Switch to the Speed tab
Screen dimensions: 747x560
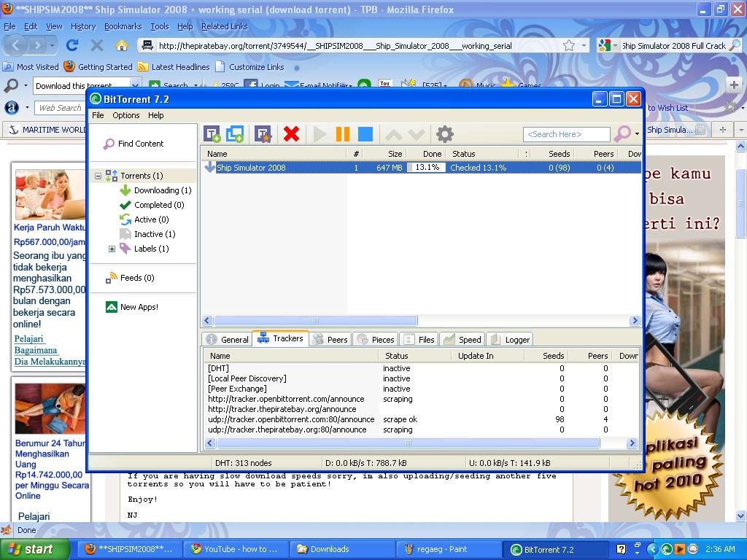pos(462,340)
